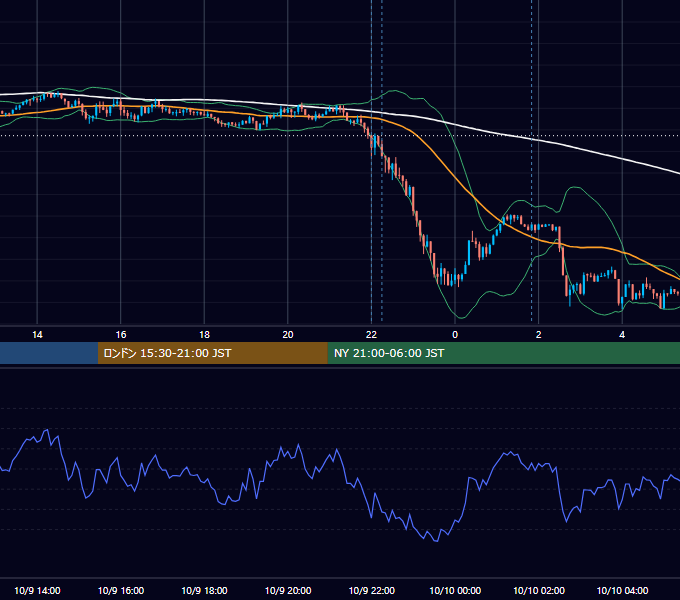Click the 10/10 00:00 date label
This screenshot has height=600, width=680.
(x=455, y=590)
